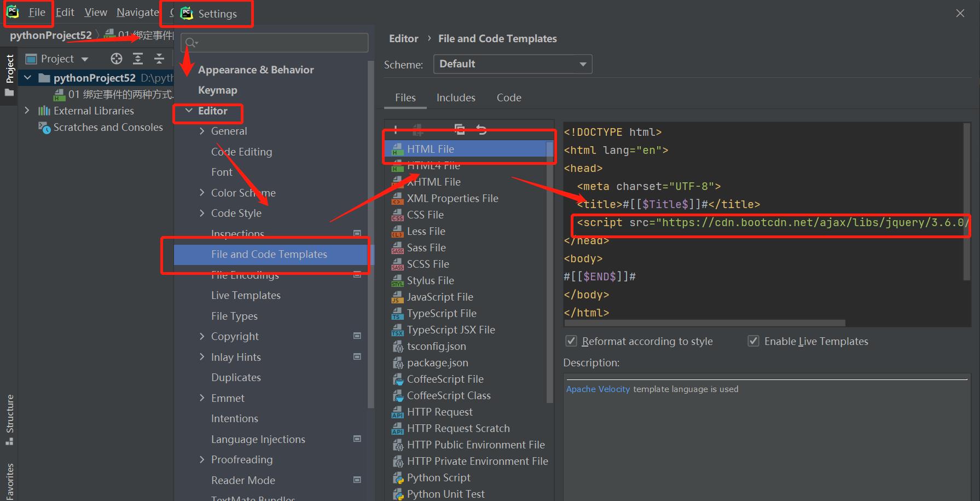Click the Scratches and Consoles icon

click(x=44, y=127)
